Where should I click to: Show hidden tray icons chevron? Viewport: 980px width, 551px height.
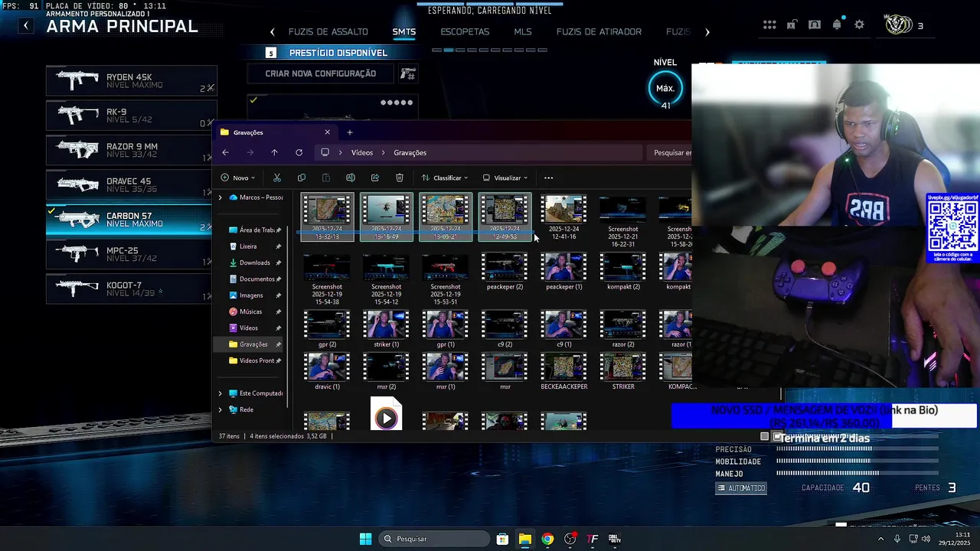click(880, 539)
